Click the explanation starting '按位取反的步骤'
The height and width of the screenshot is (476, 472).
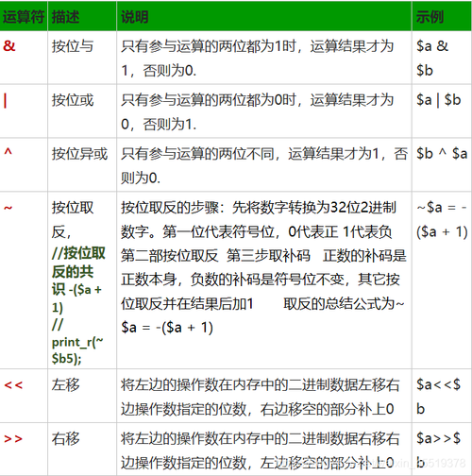[x=263, y=267]
